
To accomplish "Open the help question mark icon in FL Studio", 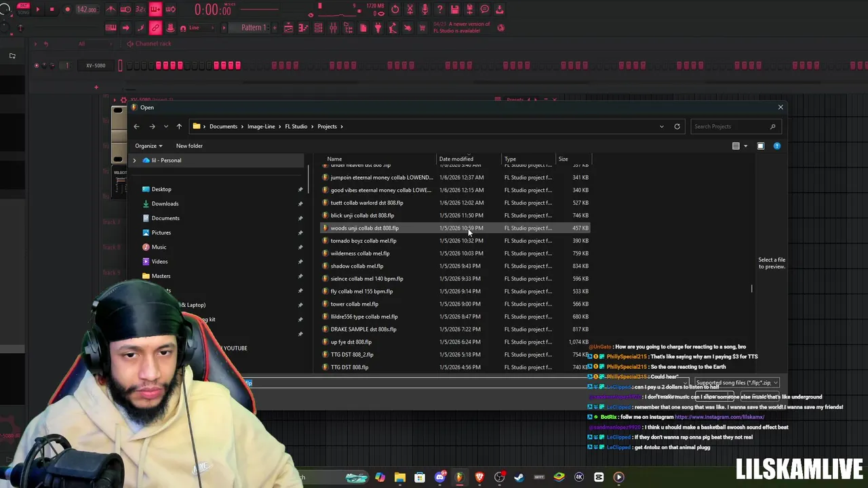I will (x=440, y=9).
